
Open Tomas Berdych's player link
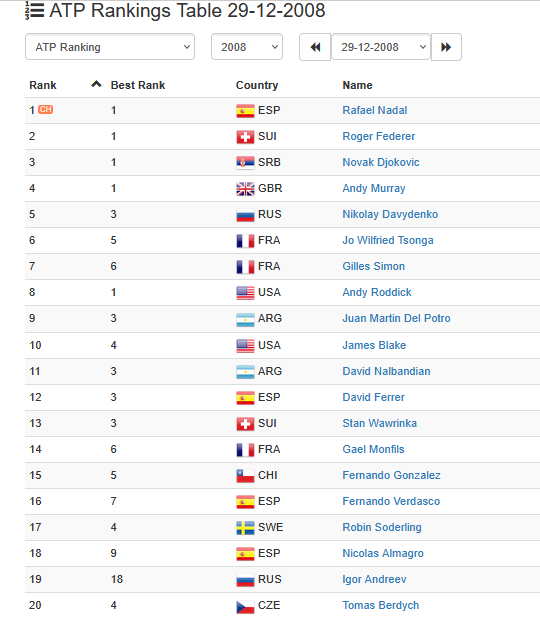[x=381, y=605]
